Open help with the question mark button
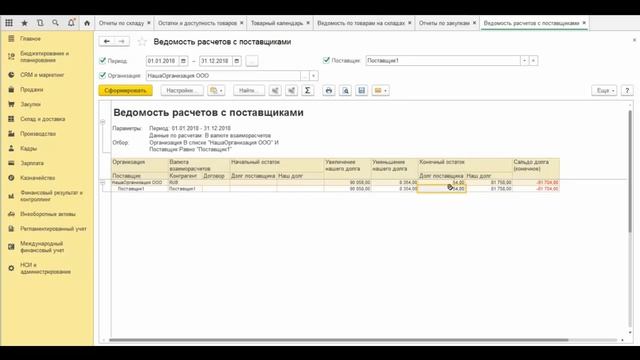The height and width of the screenshot is (360, 640). 627,90
